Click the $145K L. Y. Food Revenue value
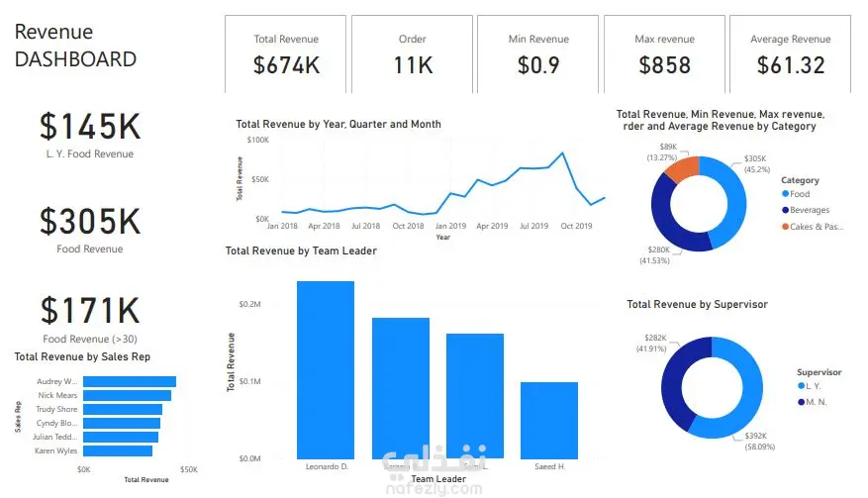The image size is (868, 498). click(x=90, y=127)
